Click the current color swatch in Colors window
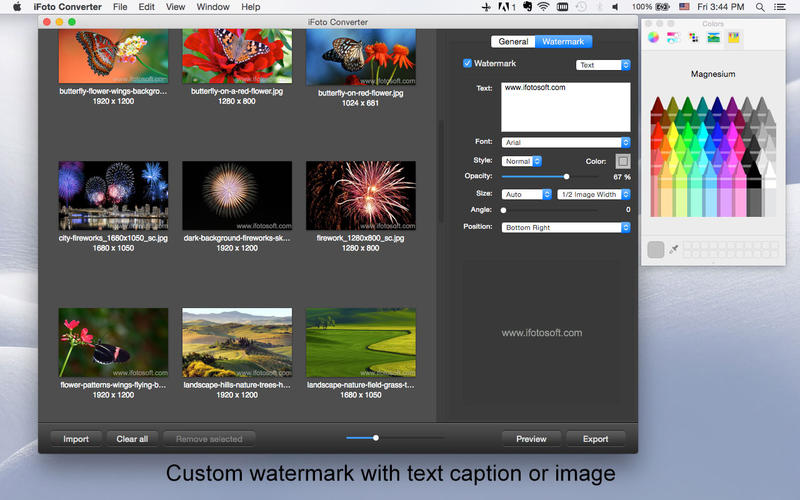The height and width of the screenshot is (500, 800). 656,249
